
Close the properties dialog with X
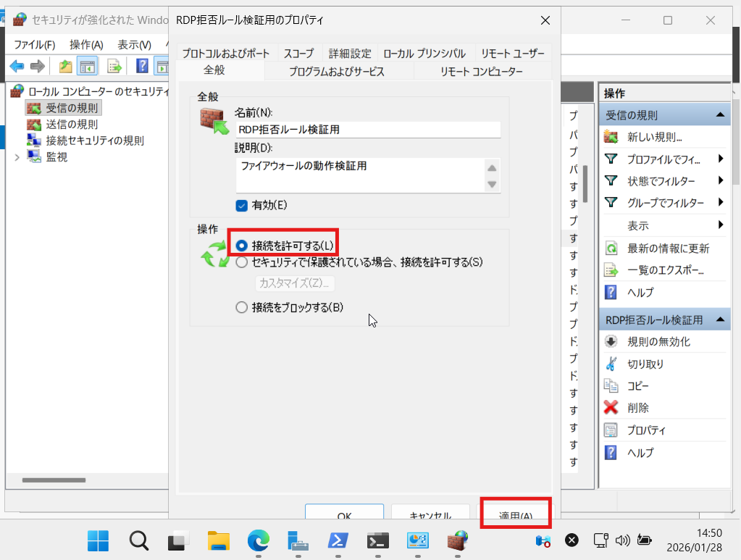coord(545,20)
